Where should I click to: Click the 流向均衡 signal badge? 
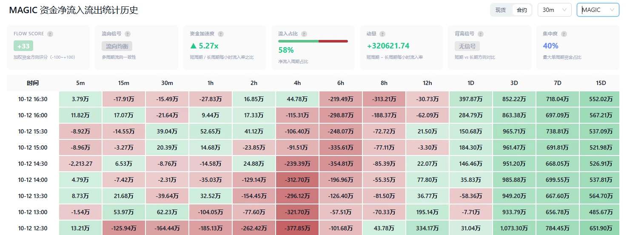[x=117, y=46]
